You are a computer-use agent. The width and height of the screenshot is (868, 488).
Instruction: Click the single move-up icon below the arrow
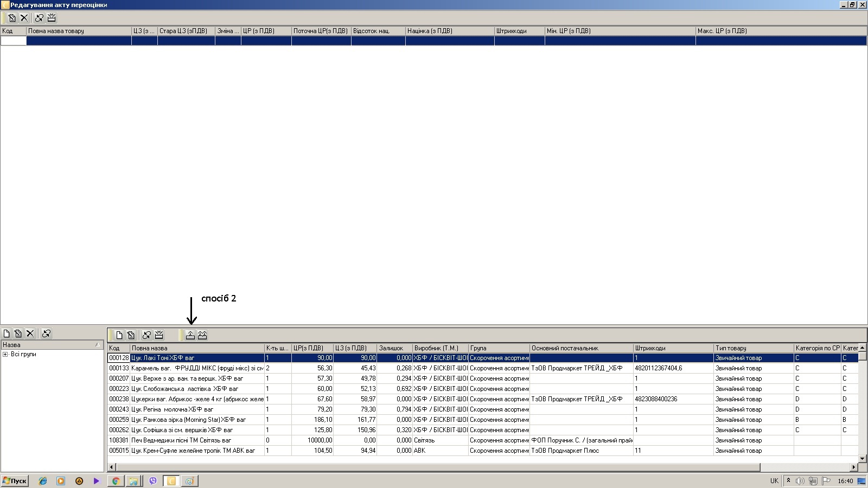click(x=190, y=335)
